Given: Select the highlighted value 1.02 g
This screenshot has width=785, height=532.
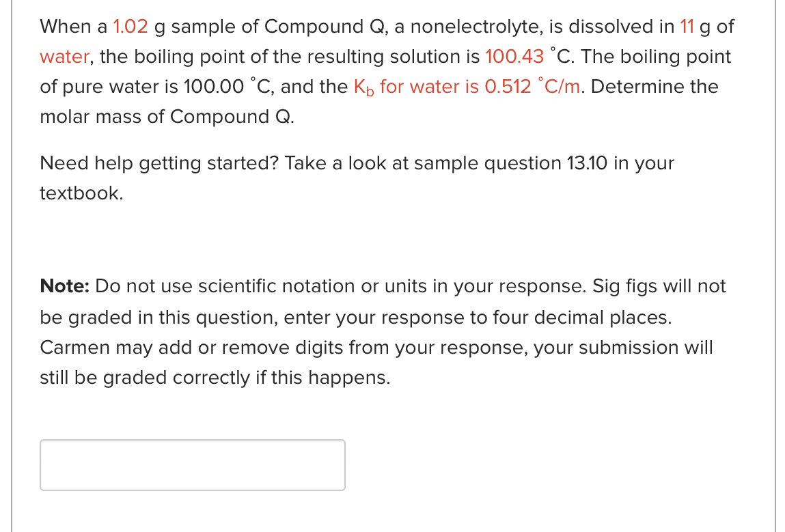Looking at the screenshot, I should (x=130, y=27).
